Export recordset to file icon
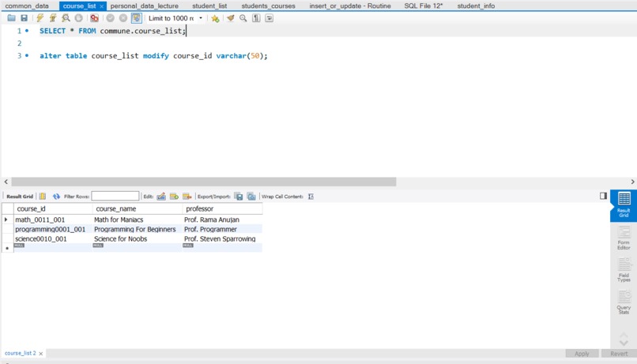The height and width of the screenshot is (364, 637). (x=239, y=197)
